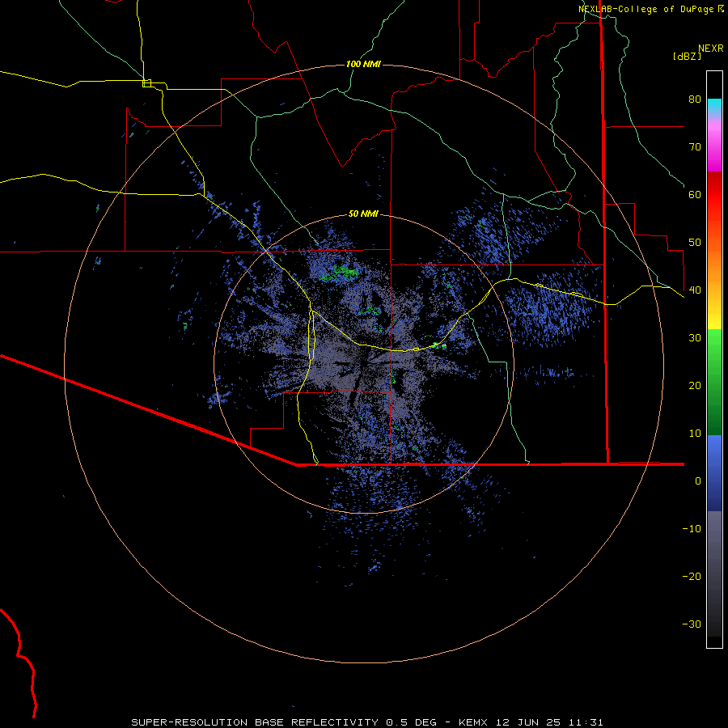This screenshot has height=728, width=728.
Task: Click the orange 45 dBZ color bar segment
Action: pyautogui.click(x=714, y=267)
